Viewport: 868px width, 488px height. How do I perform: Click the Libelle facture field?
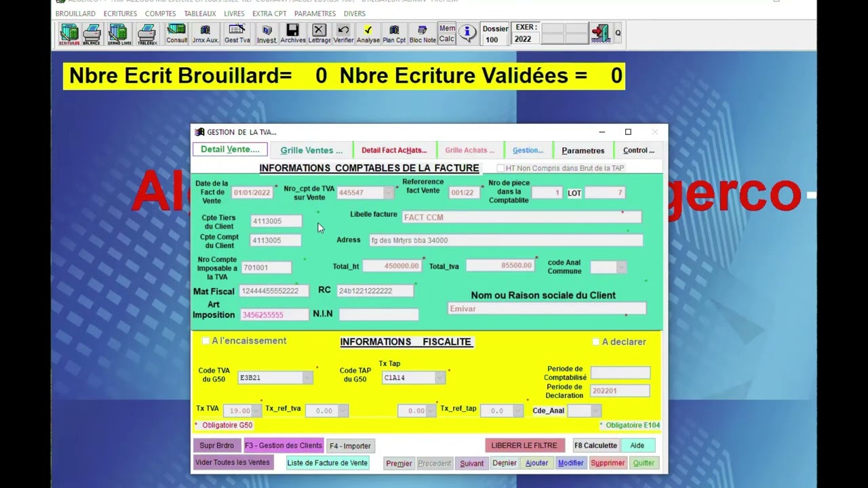pyautogui.click(x=521, y=218)
